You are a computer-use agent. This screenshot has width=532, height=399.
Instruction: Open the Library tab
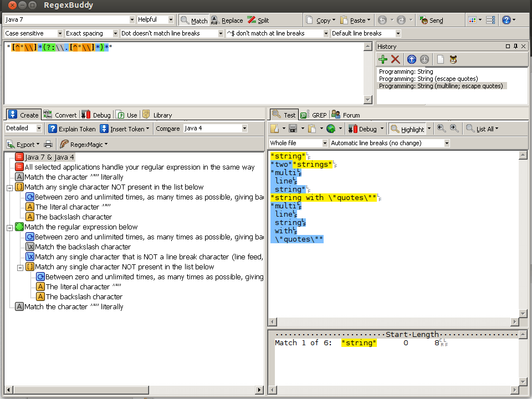(x=160, y=115)
